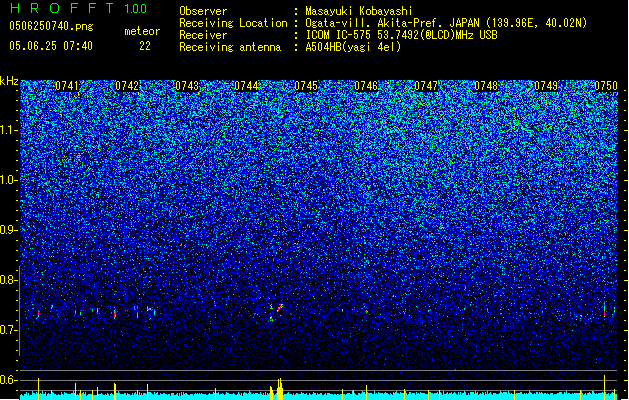629x400 pixels.
Task: Click the 0750 time marker
Action: pos(606,86)
